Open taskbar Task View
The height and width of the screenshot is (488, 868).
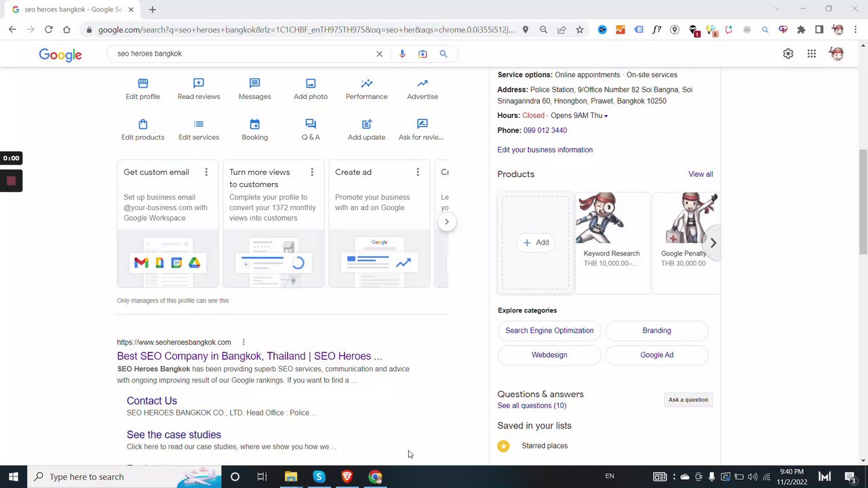pos(262,476)
